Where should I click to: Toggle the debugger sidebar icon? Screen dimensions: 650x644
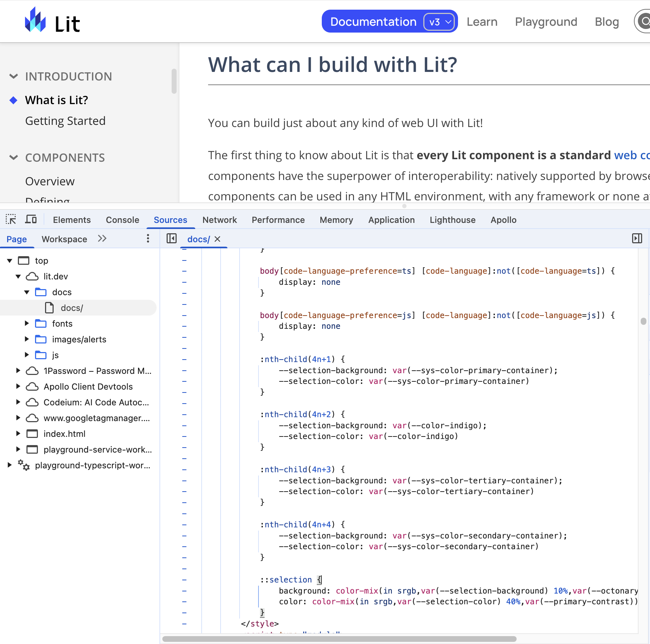(x=637, y=239)
